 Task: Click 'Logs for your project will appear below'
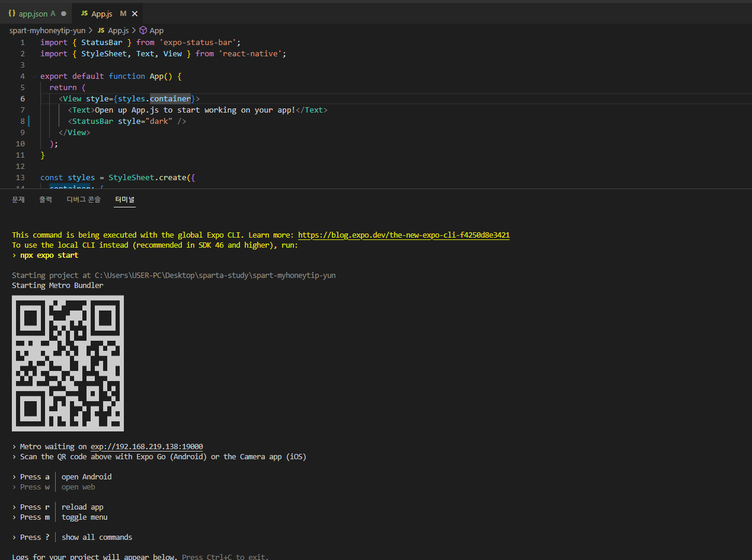click(95, 558)
